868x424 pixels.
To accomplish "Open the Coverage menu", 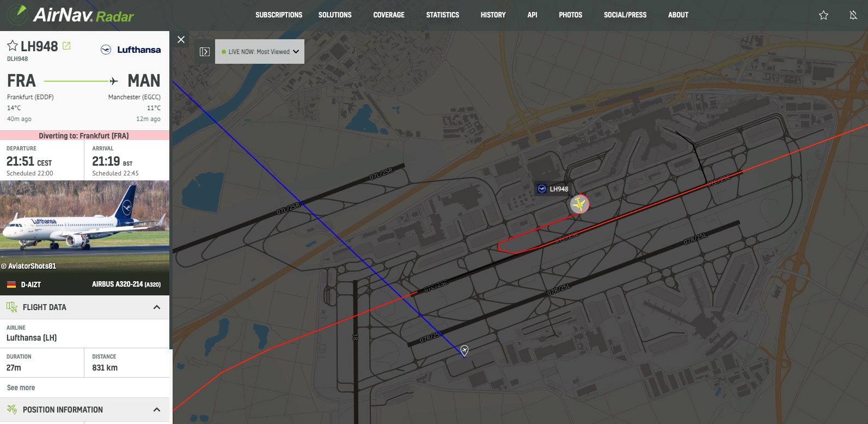I will coord(389,15).
